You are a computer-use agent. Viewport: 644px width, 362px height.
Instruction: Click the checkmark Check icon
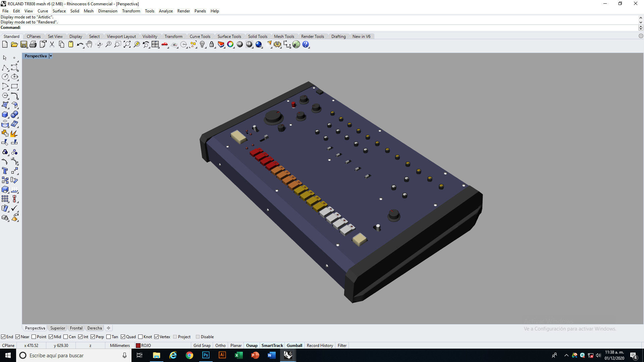tap(14, 208)
